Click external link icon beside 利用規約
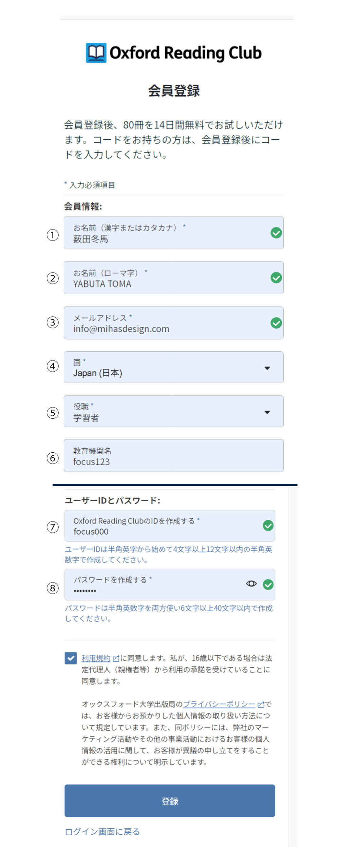This screenshot has height=868, width=339. coord(116,658)
